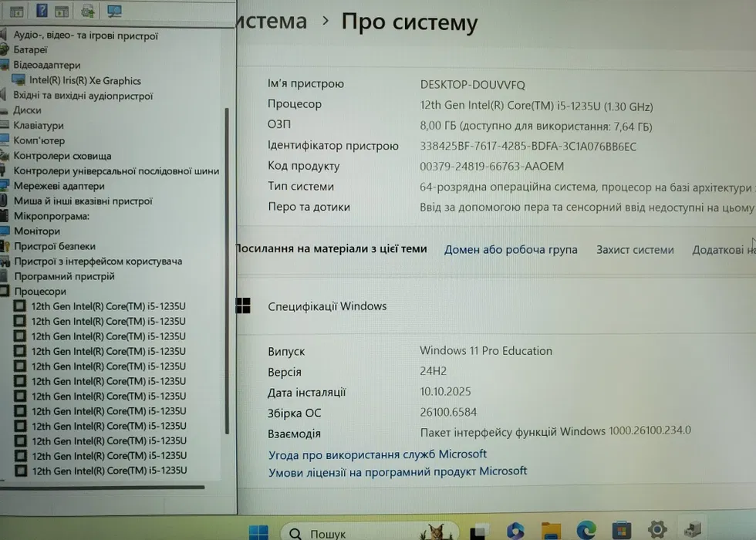The height and width of the screenshot is (540, 756).
Task: Select Аудіо-, відео- та ігрові пристрої category
Action: click(x=86, y=35)
